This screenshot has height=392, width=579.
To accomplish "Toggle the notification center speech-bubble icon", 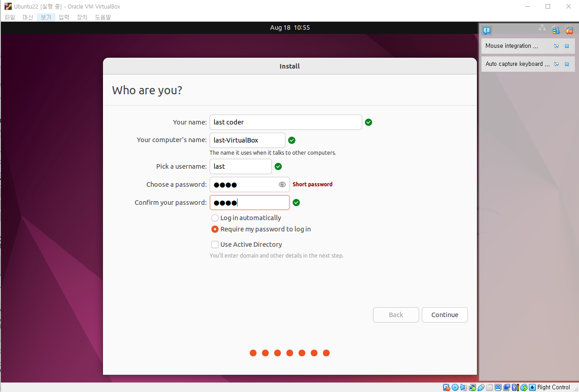I will coord(486,31).
